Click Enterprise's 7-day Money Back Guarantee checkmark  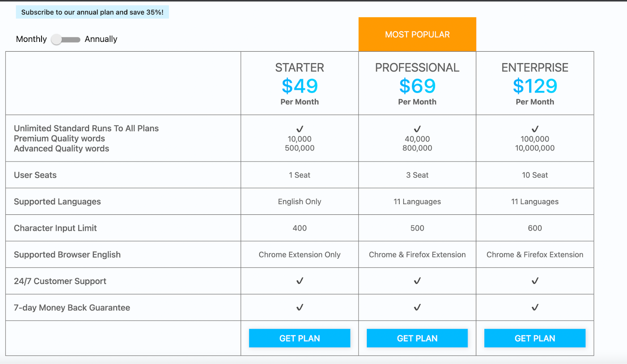pyautogui.click(x=535, y=308)
